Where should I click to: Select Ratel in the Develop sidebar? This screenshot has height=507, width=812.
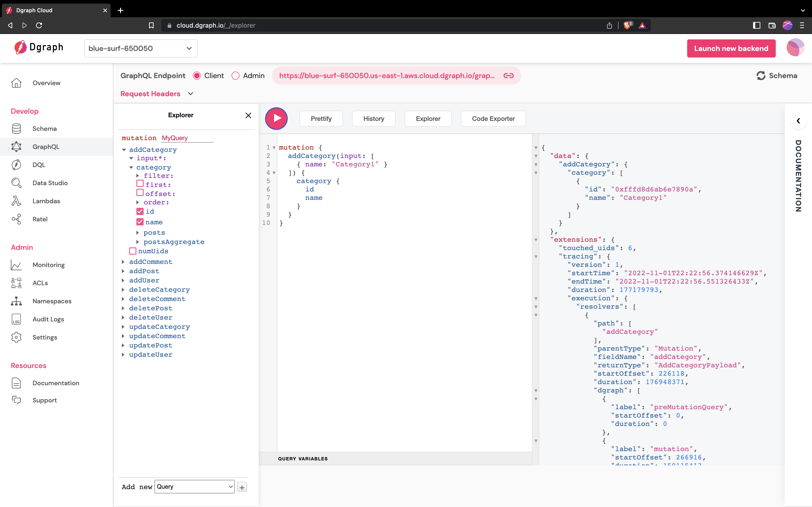pyautogui.click(x=40, y=219)
